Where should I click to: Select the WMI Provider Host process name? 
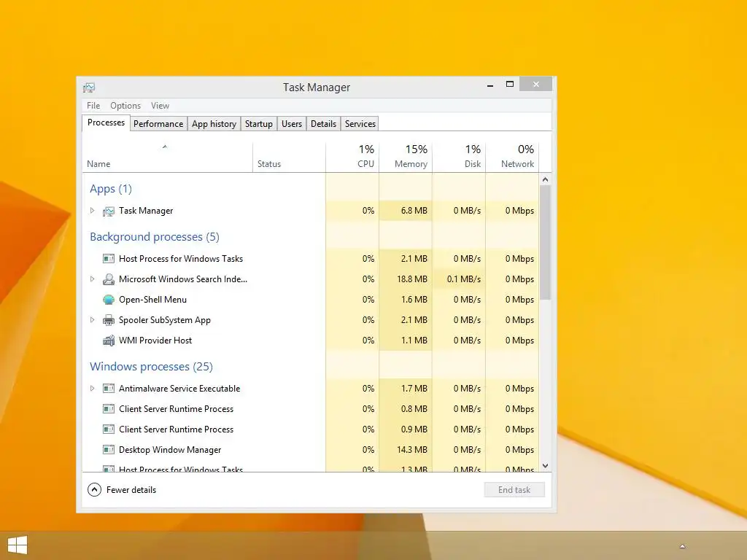155,341
